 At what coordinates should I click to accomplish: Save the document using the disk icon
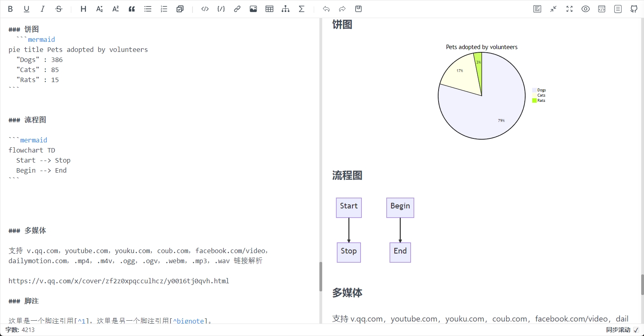pos(358,9)
